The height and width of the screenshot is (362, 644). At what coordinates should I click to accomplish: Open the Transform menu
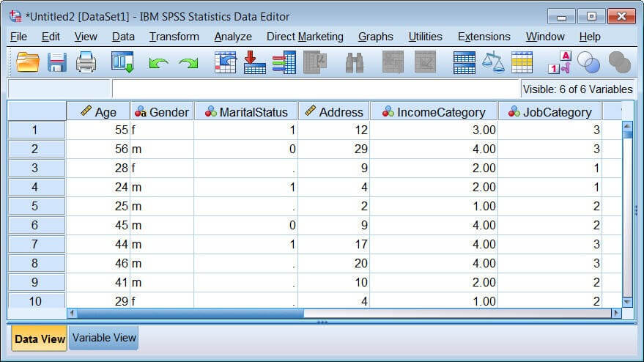pyautogui.click(x=174, y=37)
